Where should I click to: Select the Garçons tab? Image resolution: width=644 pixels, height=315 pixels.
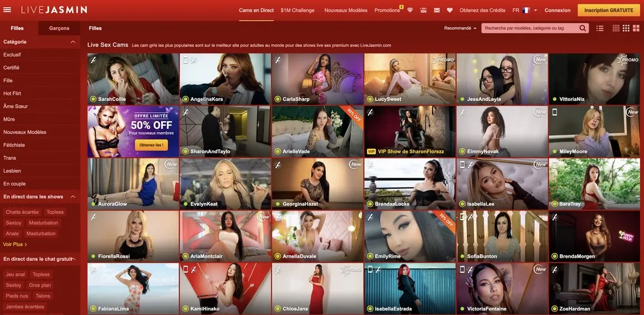point(59,28)
